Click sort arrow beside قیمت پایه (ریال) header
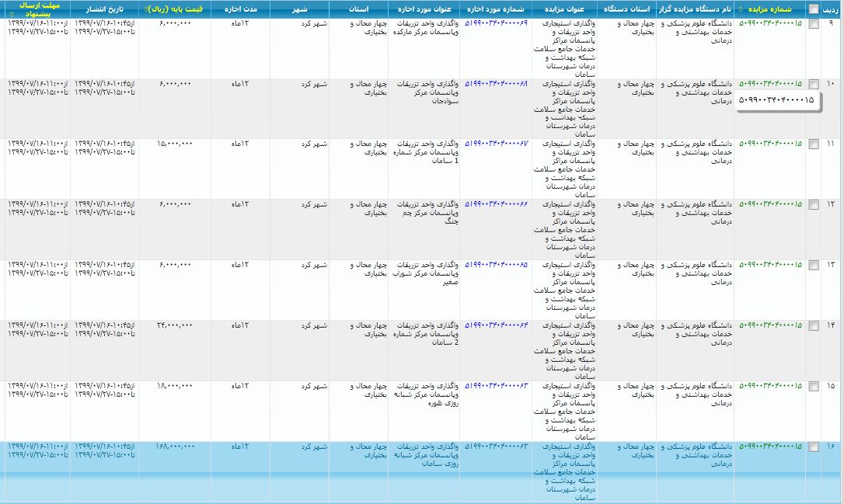This screenshot has height=504, width=844. pyautogui.click(x=146, y=9)
